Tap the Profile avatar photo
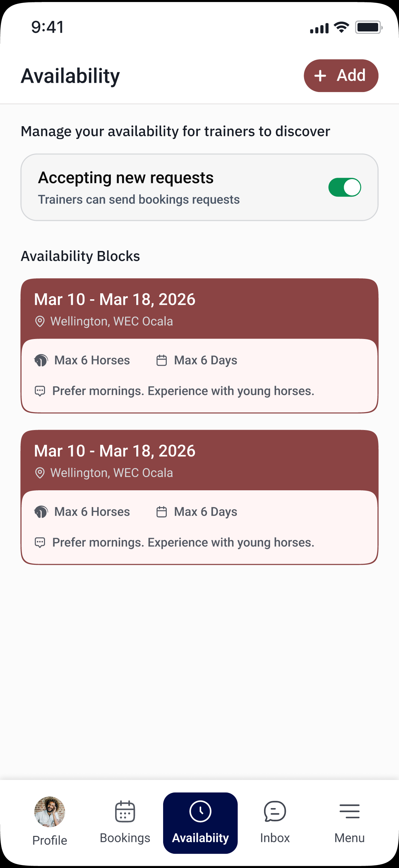 click(50, 812)
